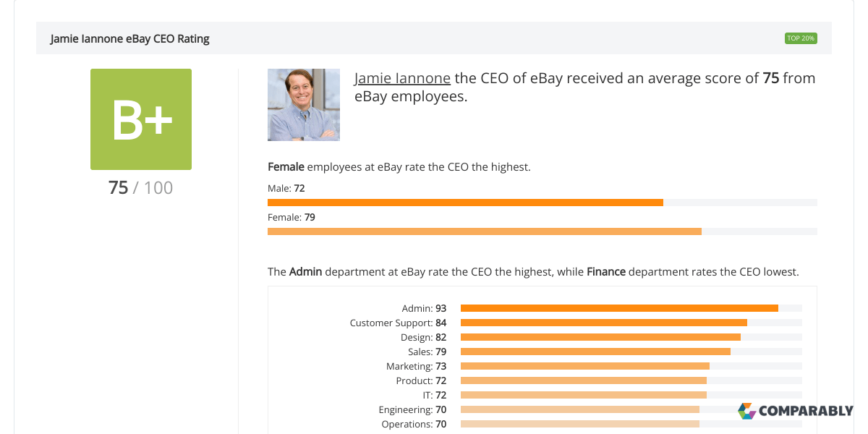Click the Marketing department score bar
The height and width of the screenshot is (434, 868).
click(x=584, y=366)
